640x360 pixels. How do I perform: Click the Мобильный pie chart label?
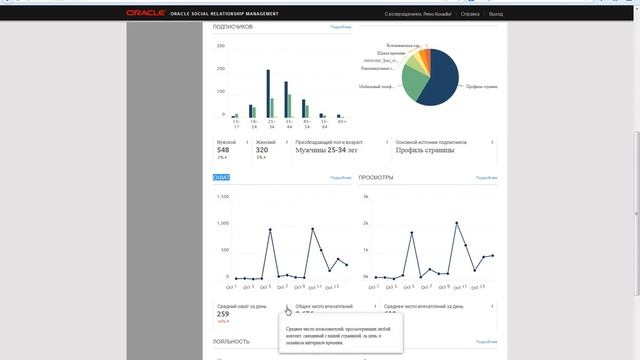click(376, 87)
